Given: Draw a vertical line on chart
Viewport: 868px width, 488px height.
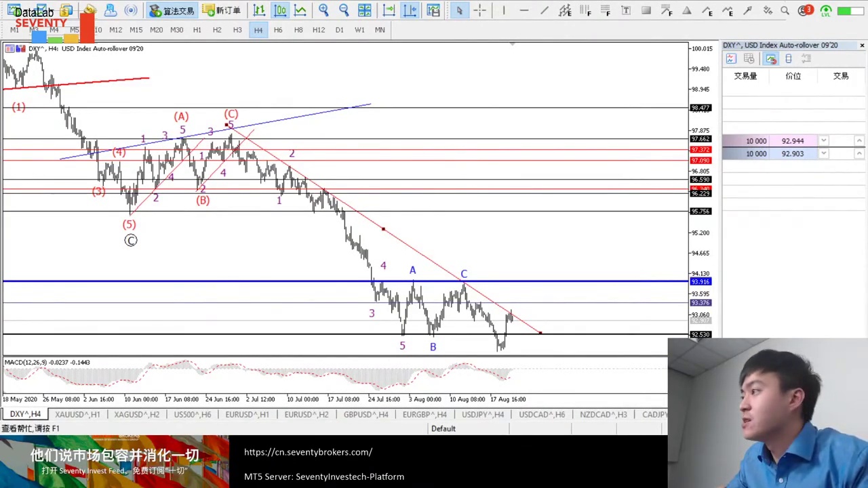Looking at the screenshot, I should pyautogui.click(x=503, y=11).
